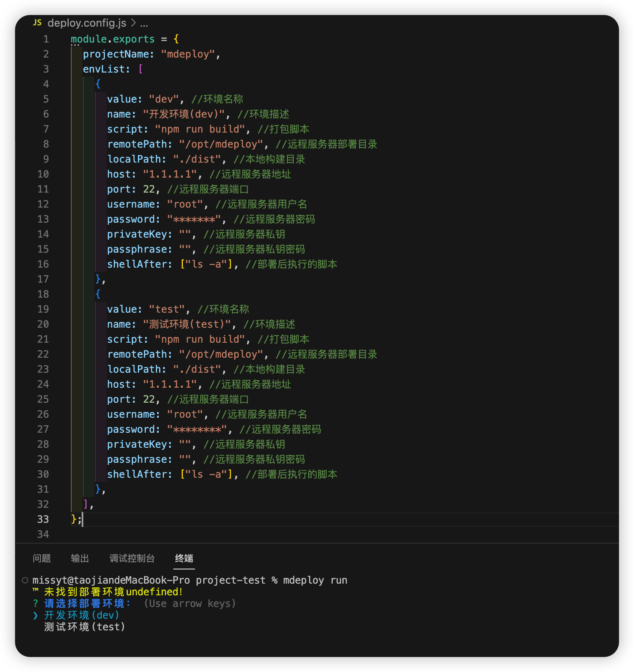Screen dimensions: 634x672
Task: Click "测试环境(test)" string on line 20
Action: click(x=187, y=324)
